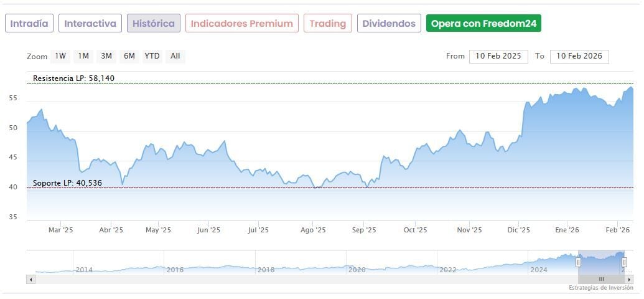
Task: Click the From date input field
Action: click(x=498, y=56)
